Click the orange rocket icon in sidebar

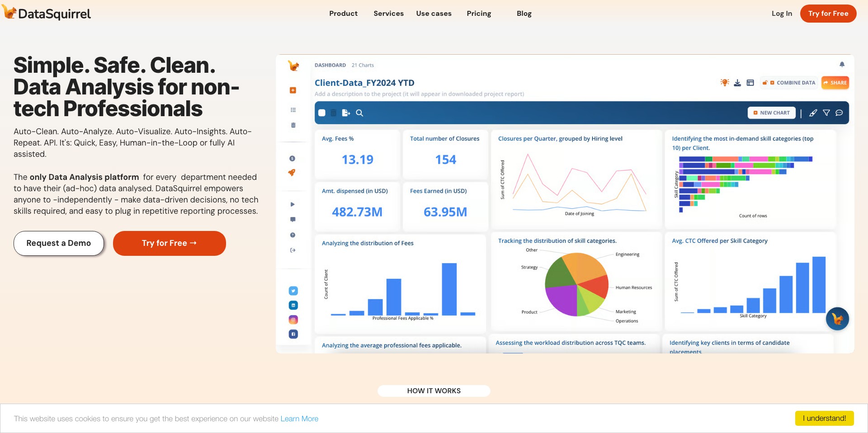point(292,173)
